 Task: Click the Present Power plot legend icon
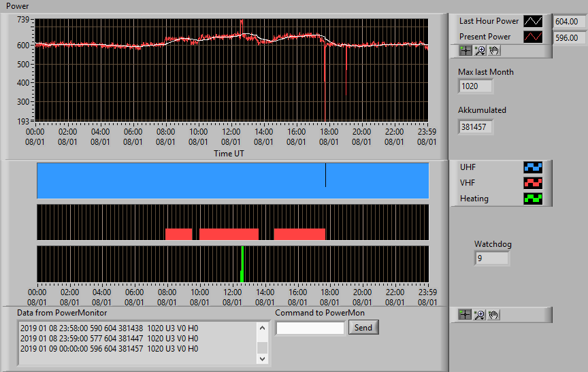point(533,37)
